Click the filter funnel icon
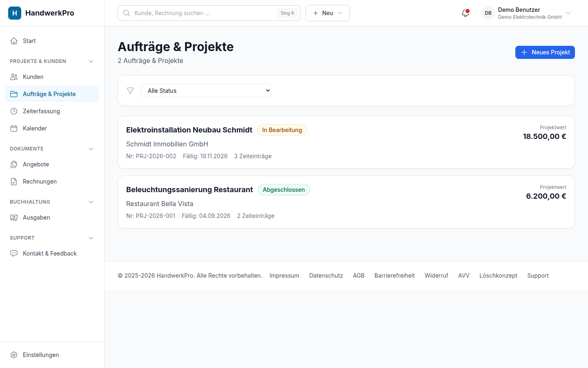The height and width of the screenshot is (368, 588). 130,91
